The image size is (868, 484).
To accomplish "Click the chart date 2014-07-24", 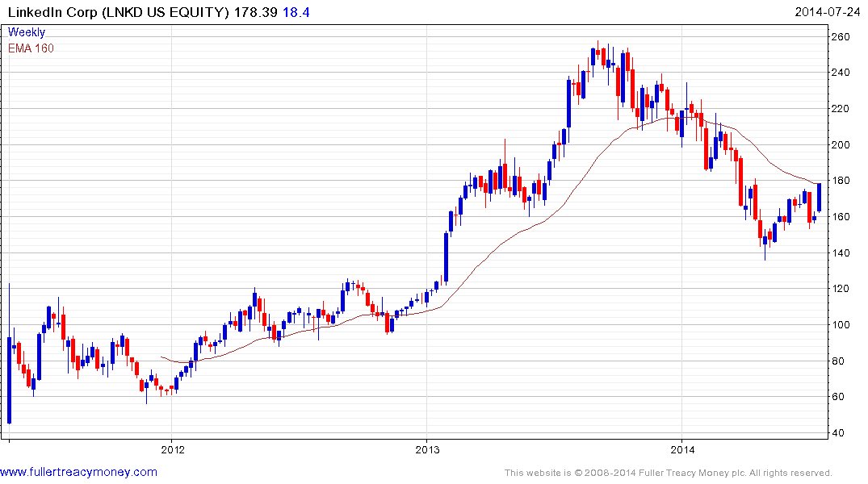I will pos(827,12).
